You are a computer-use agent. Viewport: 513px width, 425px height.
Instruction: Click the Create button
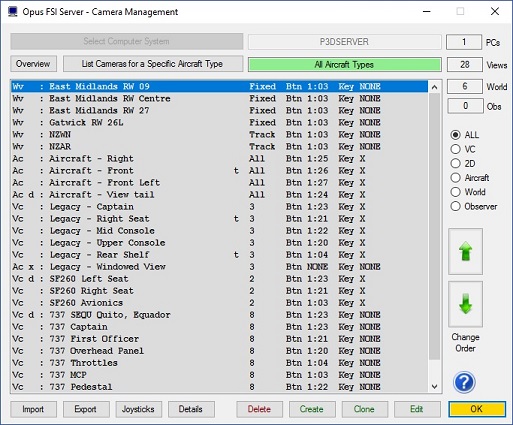tap(312, 409)
